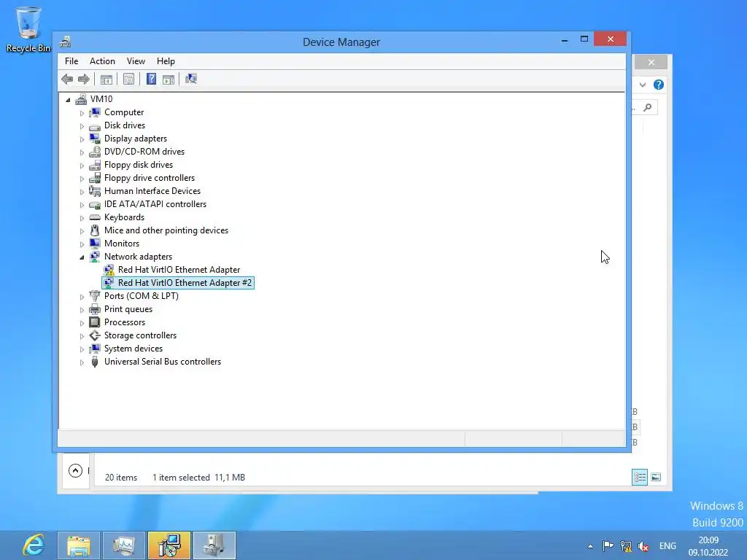Image resolution: width=747 pixels, height=560 pixels.
Task: Click the Explorer details pane up-arrow button
Action: tap(75, 471)
